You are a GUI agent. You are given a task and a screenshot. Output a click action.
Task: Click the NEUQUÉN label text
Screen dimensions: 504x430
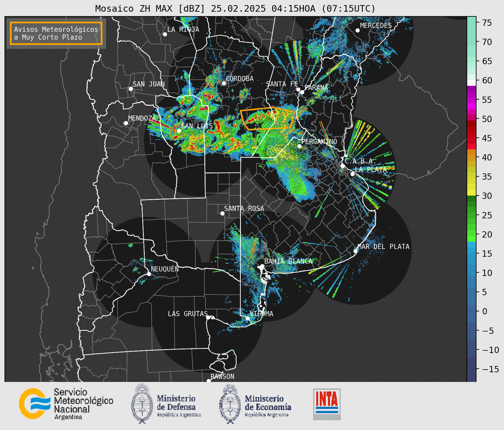[165, 269]
